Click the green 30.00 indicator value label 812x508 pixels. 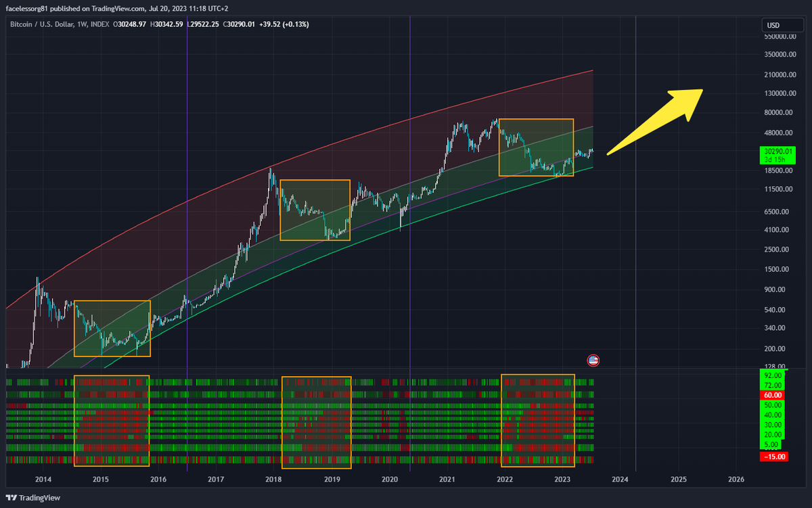[x=773, y=425]
